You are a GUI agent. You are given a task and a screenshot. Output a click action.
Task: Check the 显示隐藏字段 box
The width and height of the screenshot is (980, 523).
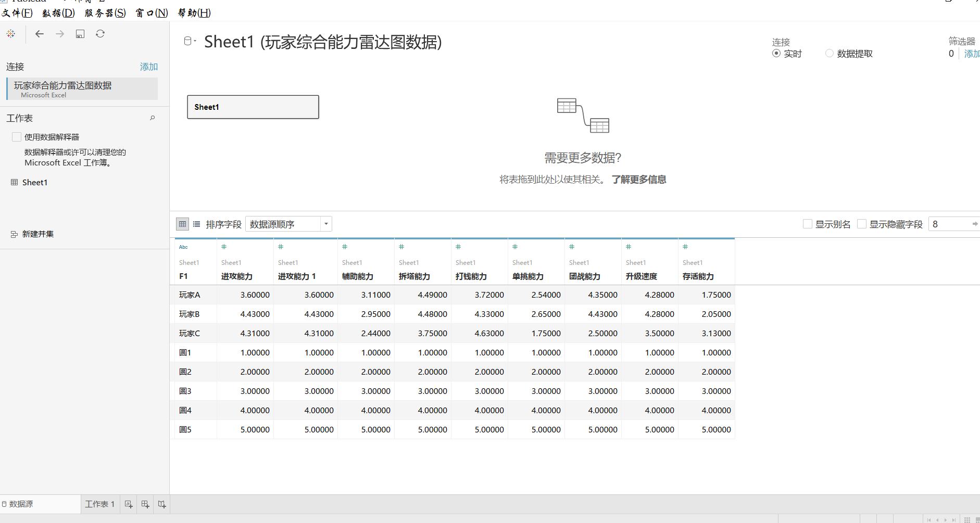(x=862, y=224)
